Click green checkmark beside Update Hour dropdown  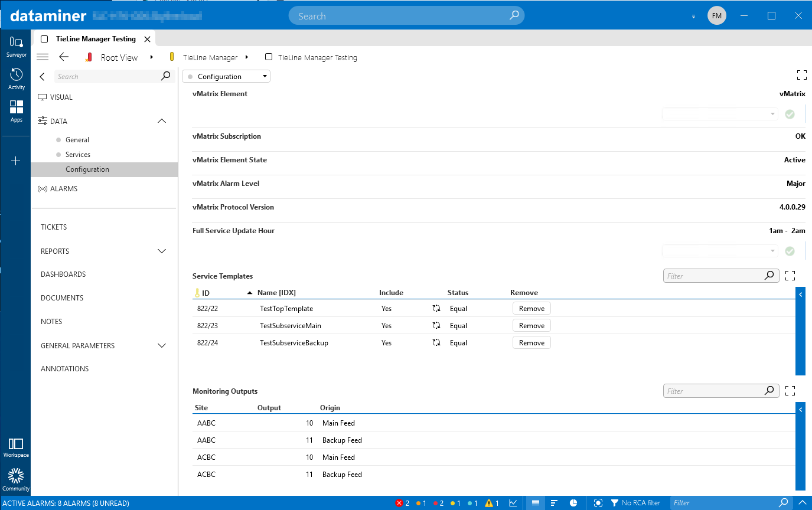[x=790, y=251]
